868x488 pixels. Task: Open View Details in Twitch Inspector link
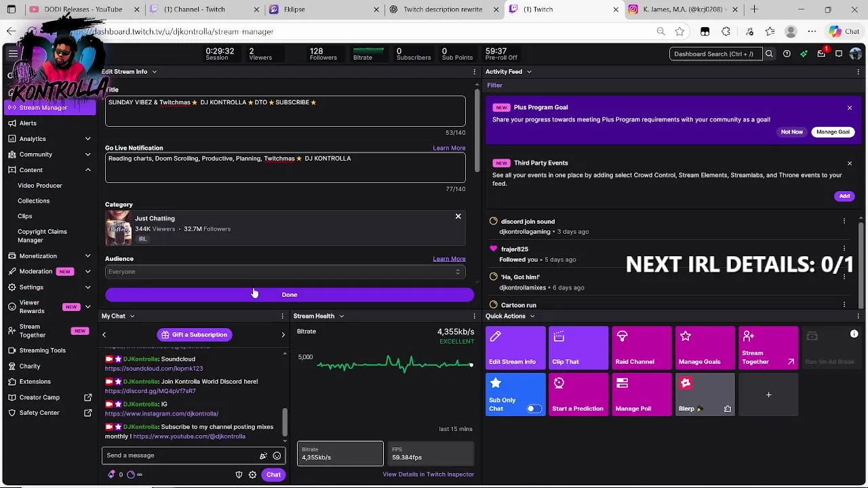pyautogui.click(x=428, y=474)
